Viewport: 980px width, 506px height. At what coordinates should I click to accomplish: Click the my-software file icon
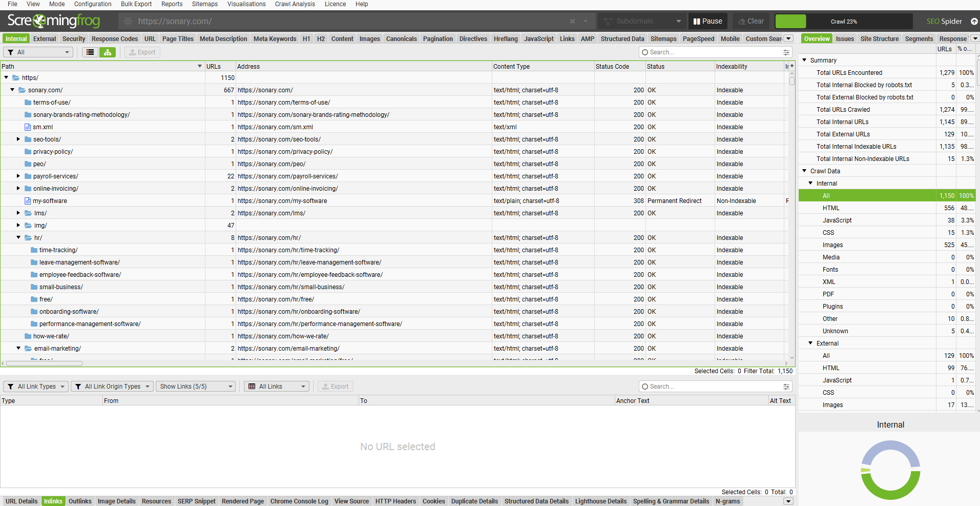pos(28,201)
